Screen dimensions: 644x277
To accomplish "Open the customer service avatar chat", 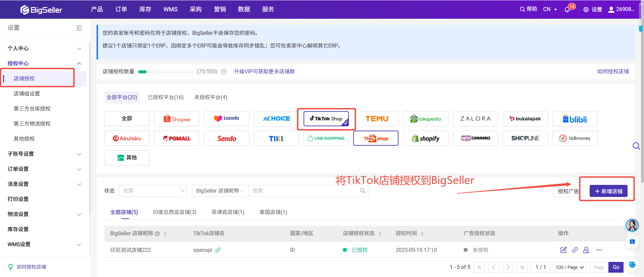I will (x=632, y=225).
